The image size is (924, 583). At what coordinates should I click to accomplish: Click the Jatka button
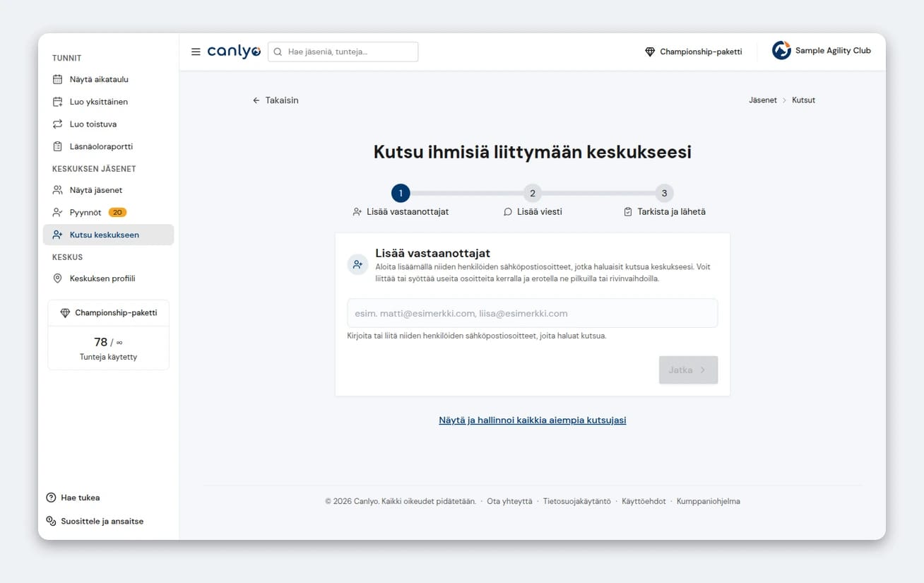[x=688, y=370]
